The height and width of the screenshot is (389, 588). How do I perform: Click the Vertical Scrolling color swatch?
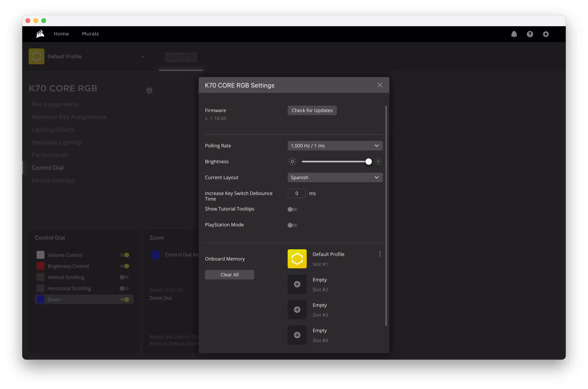pos(41,277)
